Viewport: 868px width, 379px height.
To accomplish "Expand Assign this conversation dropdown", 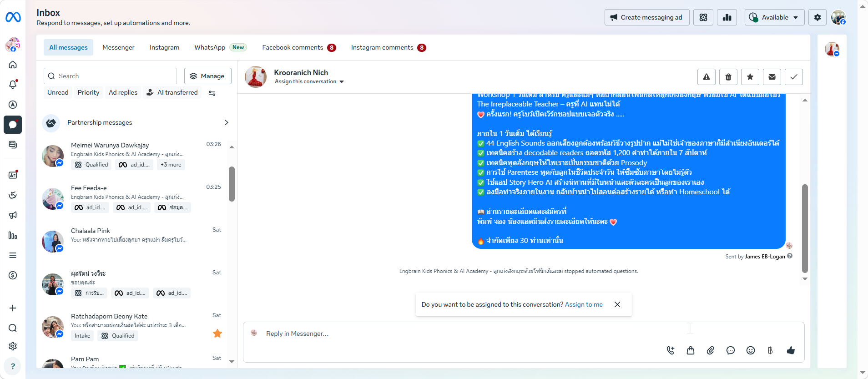I will click(x=309, y=82).
